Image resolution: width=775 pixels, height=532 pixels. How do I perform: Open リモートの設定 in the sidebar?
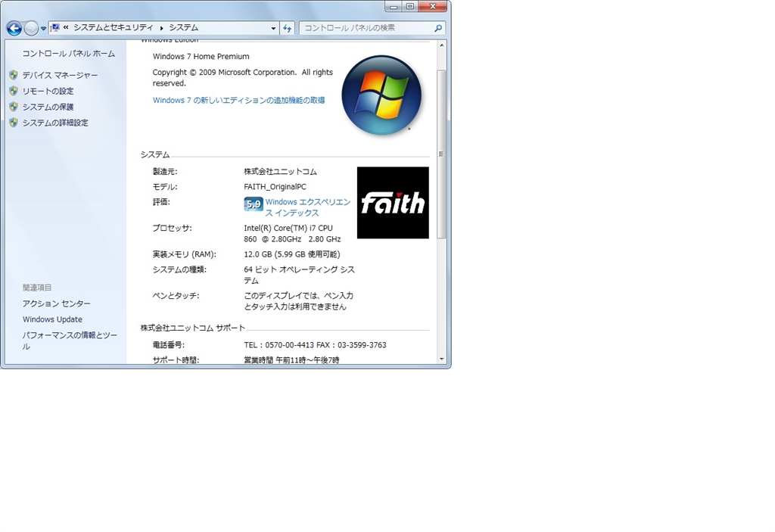(48, 91)
